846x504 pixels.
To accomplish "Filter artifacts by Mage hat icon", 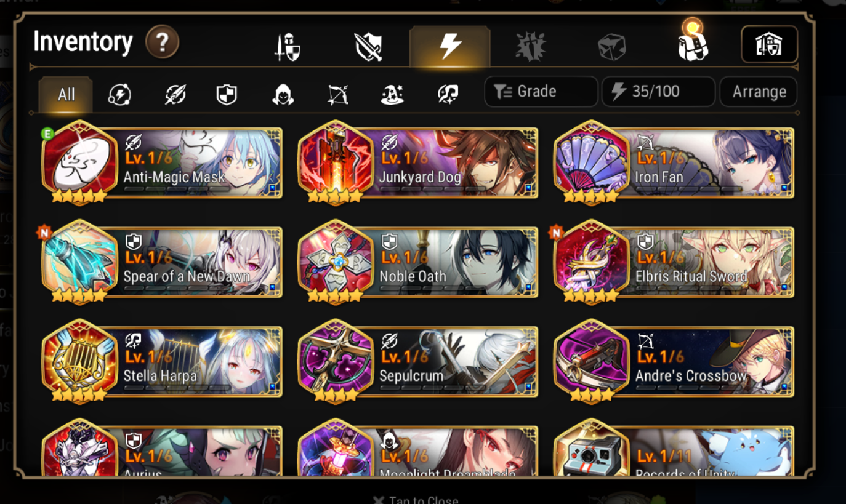I will pos(392,95).
